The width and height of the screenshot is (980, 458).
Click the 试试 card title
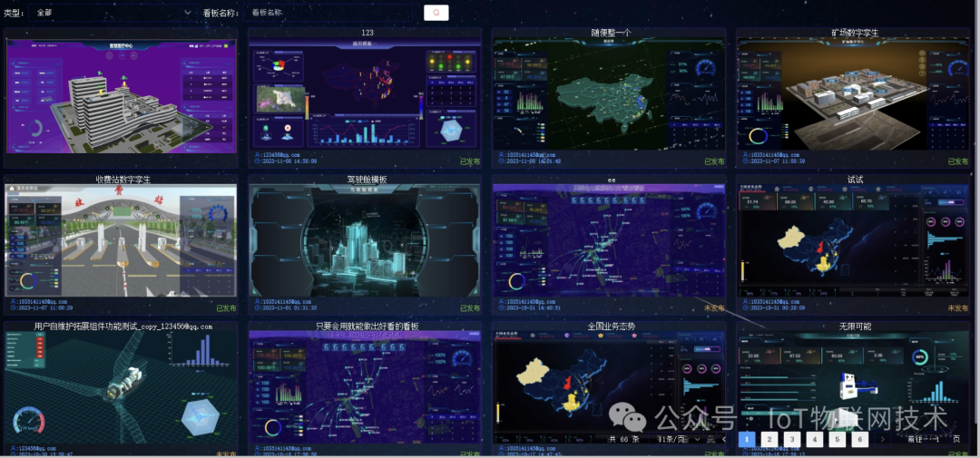(x=855, y=180)
